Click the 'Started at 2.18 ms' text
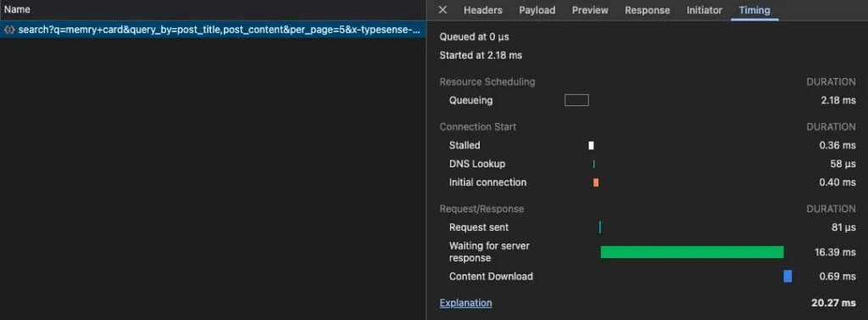This screenshot has height=320, width=868. click(481, 55)
